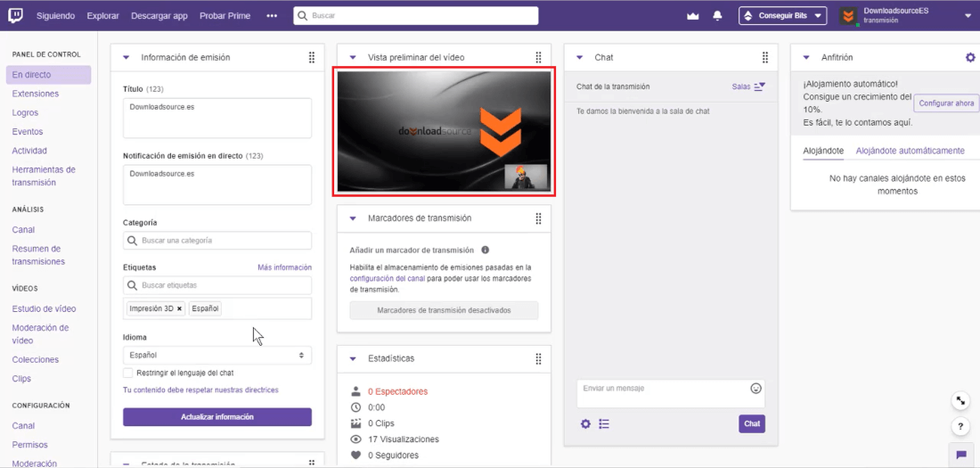Focus the Notificación de emisión en directo field
This screenshot has height=468, width=980.
coord(217,185)
